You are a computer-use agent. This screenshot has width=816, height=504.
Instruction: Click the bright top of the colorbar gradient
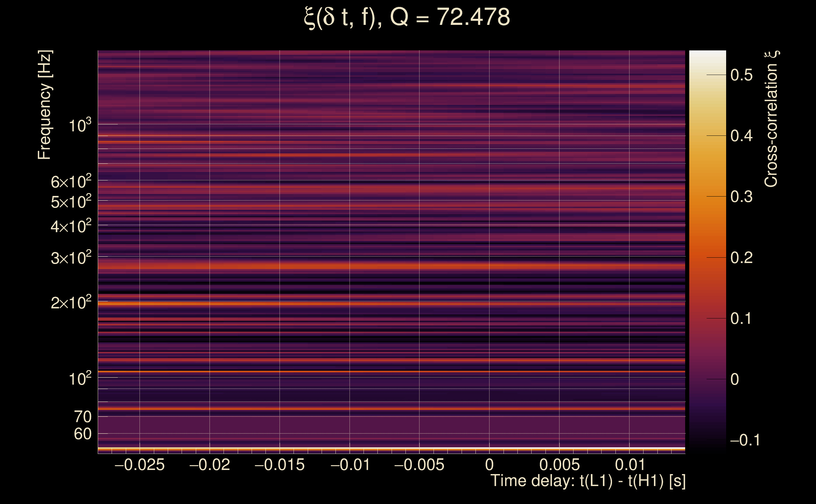tap(707, 57)
